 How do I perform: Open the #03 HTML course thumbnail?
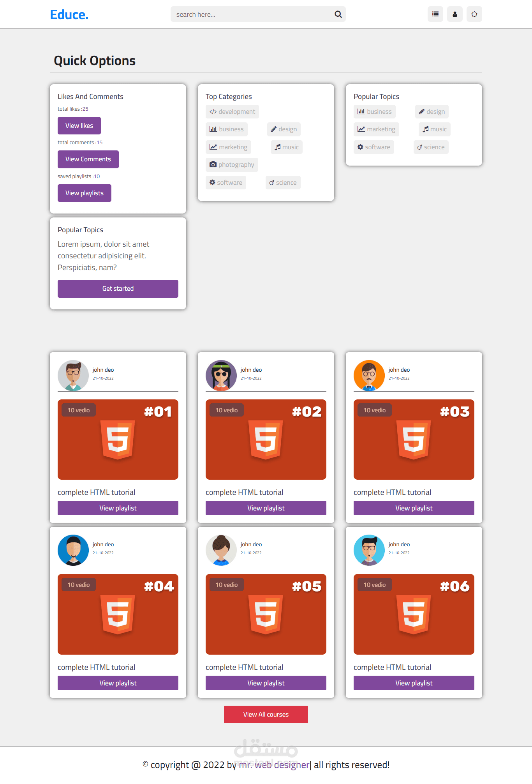[414, 440]
